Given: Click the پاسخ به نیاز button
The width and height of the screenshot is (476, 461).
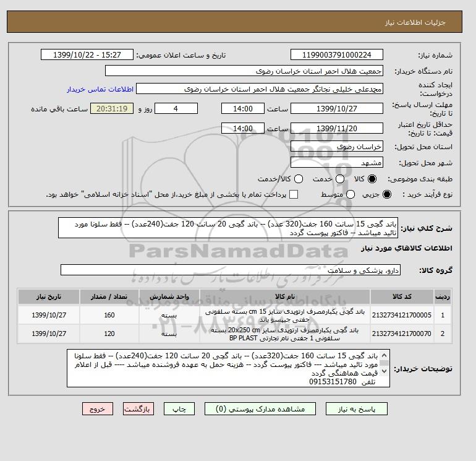Looking at the screenshot, I should point(357,409).
